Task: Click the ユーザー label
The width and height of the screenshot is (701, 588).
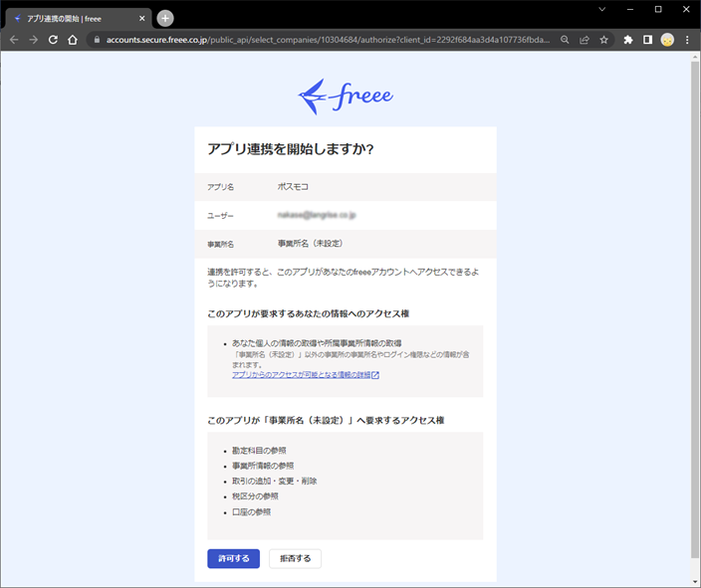Action: coord(220,216)
